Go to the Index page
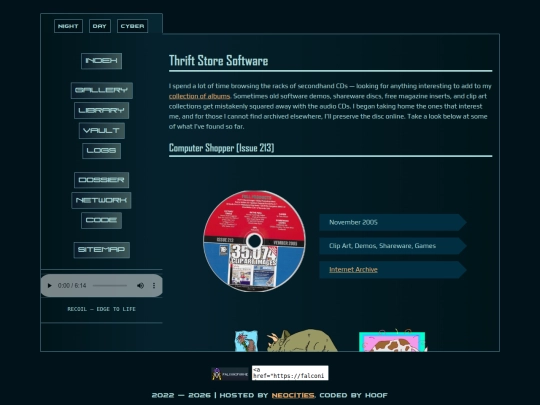 point(102,61)
